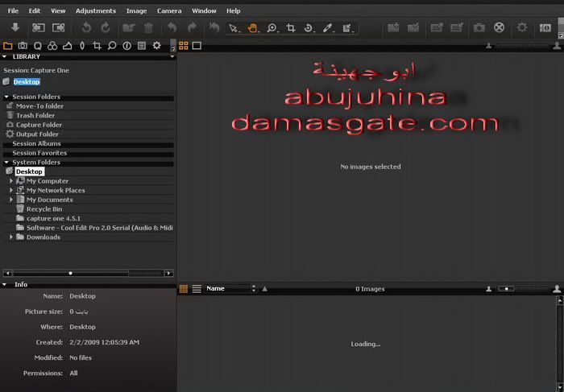
Task: Open the Image menu
Action: coord(136,10)
